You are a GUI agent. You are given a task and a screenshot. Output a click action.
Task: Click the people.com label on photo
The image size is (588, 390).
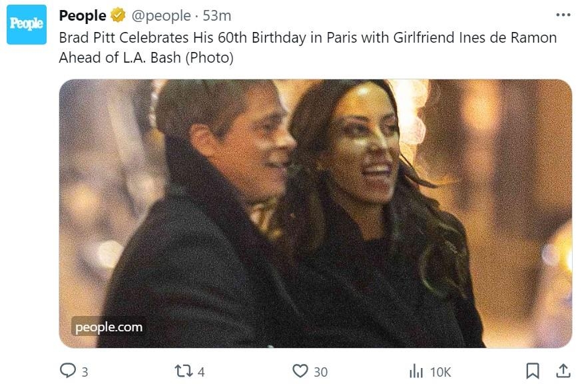(109, 327)
